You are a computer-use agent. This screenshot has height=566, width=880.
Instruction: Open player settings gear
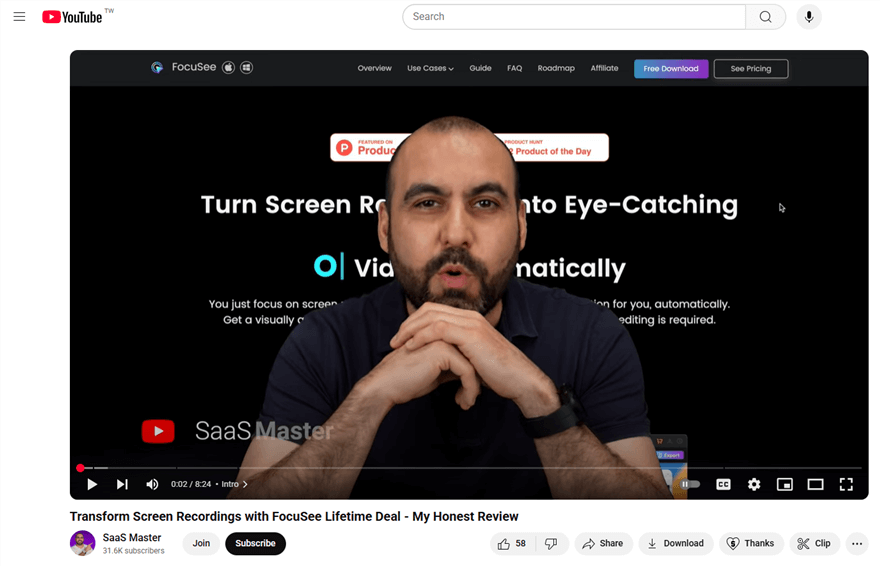754,484
